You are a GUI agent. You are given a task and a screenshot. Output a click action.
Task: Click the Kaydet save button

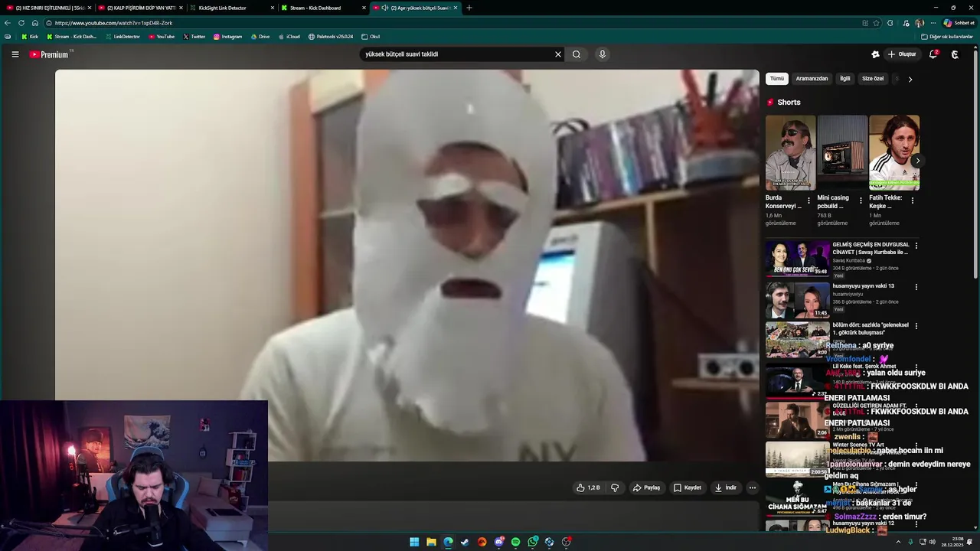tap(687, 487)
